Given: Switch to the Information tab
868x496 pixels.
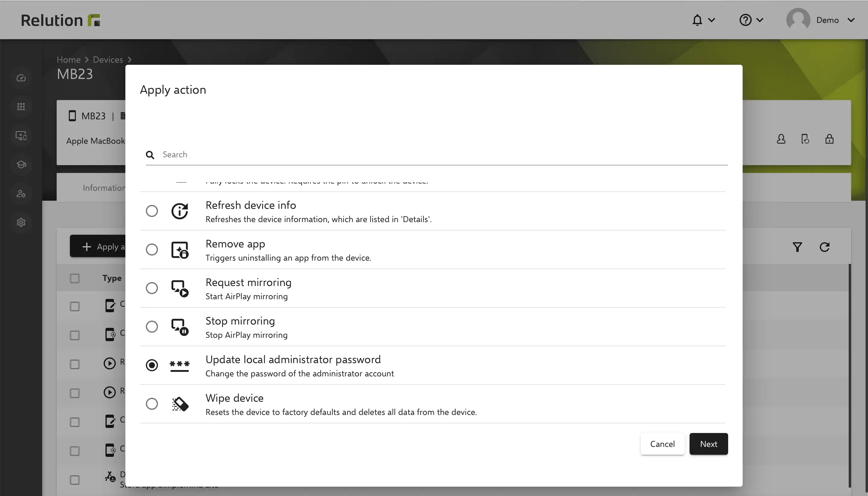Looking at the screenshot, I should [x=104, y=188].
